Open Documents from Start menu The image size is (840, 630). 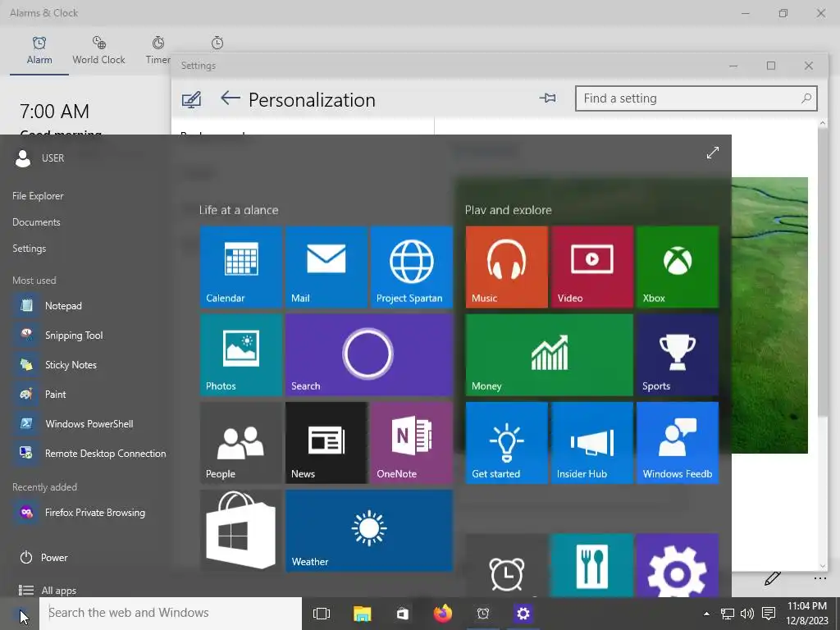(x=36, y=221)
